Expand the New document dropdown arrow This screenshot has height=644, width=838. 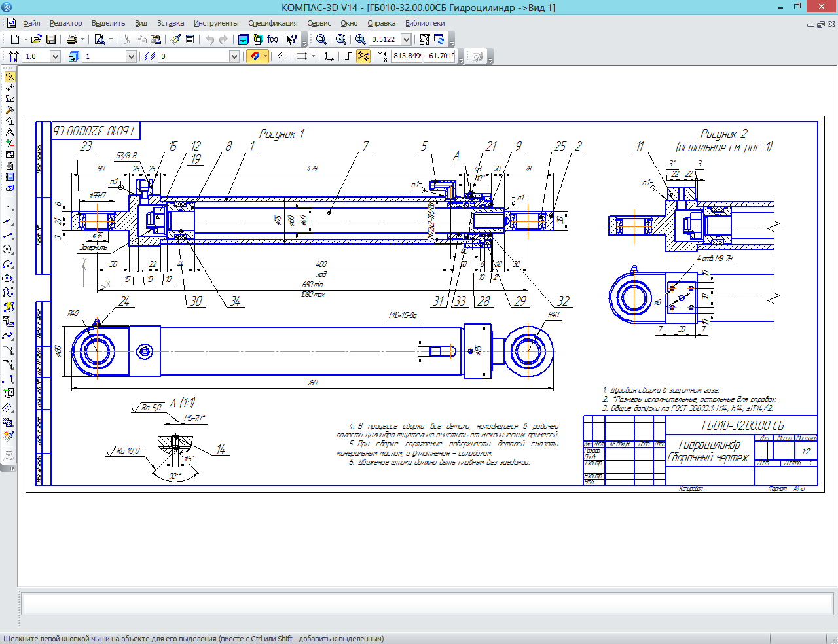(x=26, y=39)
